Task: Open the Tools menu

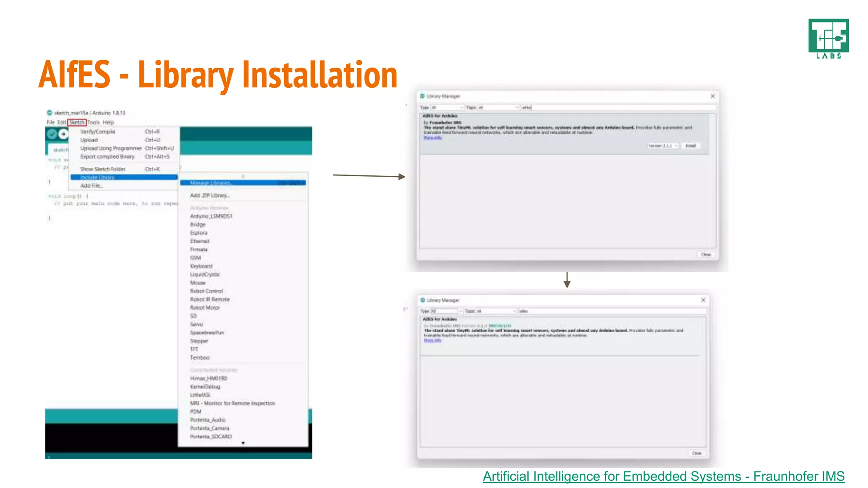Action: click(93, 122)
